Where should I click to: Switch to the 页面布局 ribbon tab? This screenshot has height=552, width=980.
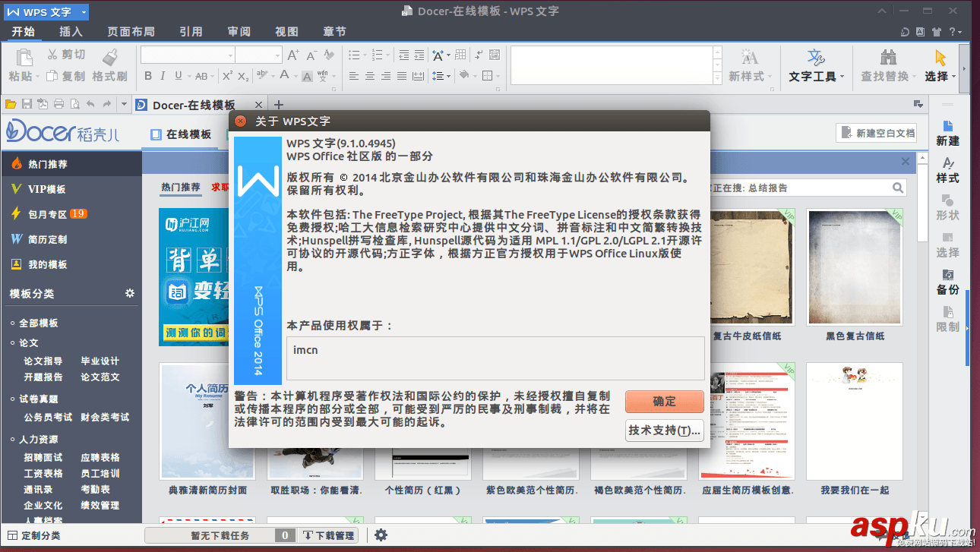pyautogui.click(x=131, y=31)
